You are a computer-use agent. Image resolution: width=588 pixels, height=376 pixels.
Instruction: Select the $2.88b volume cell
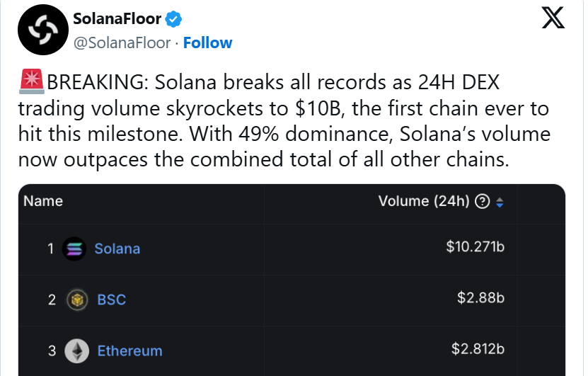coord(480,298)
